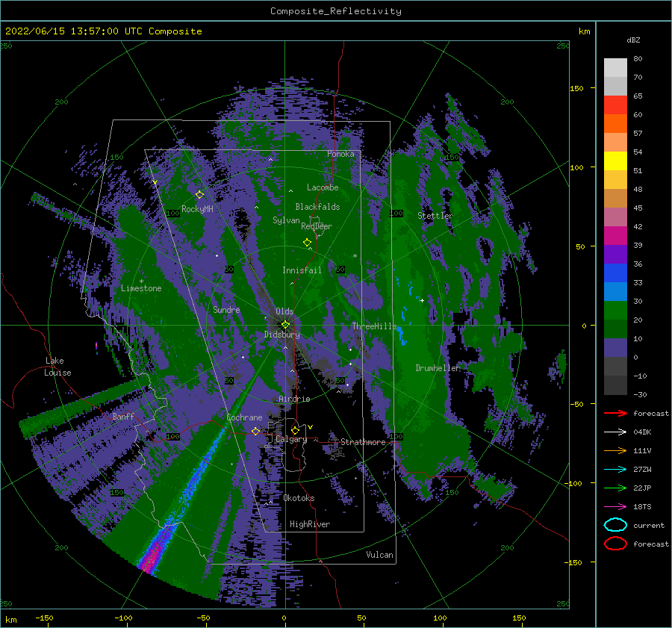This screenshot has height=628, width=672.
Task: Click the light blue 30-33 dBZ swatch
Action: 615,292
